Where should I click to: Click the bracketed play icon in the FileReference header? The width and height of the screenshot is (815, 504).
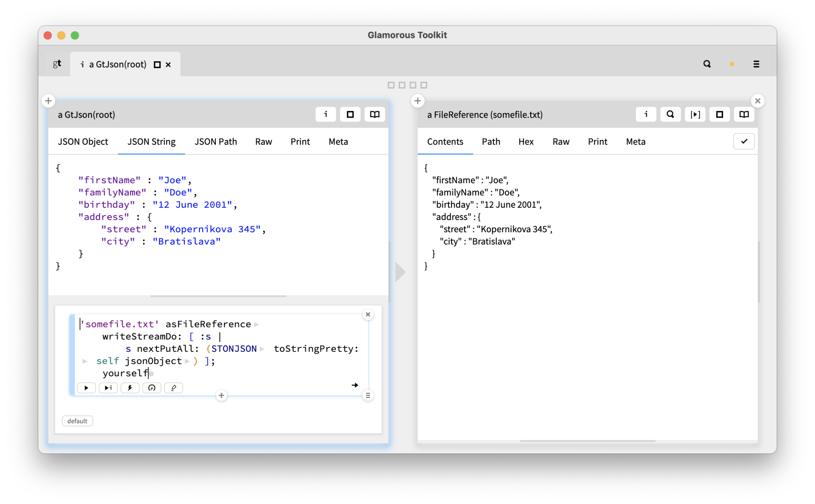pyautogui.click(x=695, y=114)
